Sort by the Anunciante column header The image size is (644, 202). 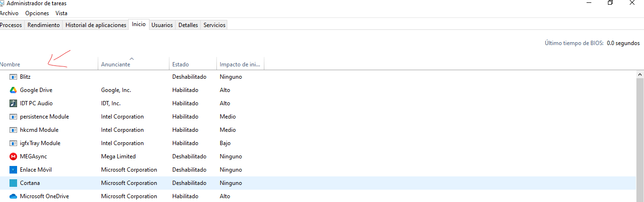[x=134, y=64]
